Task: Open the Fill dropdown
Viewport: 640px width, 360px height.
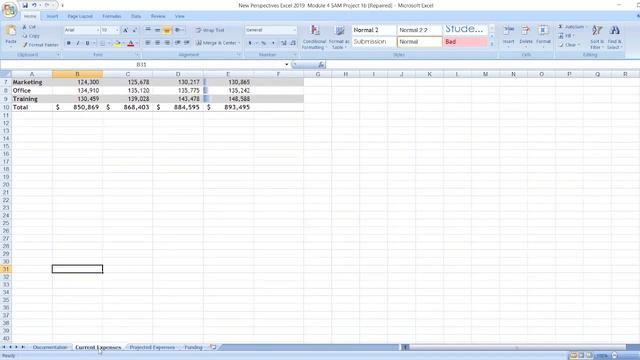Action: coord(567,36)
